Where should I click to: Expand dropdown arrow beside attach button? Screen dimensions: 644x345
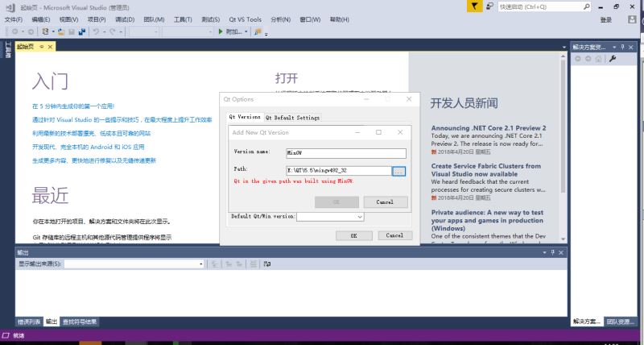coord(246,31)
